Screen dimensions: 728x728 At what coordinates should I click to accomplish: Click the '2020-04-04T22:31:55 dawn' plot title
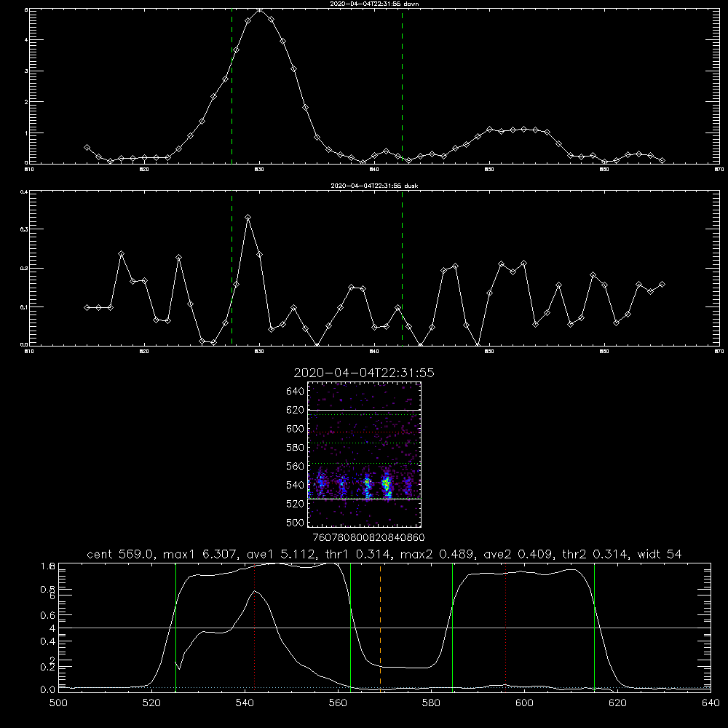pos(374,4)
